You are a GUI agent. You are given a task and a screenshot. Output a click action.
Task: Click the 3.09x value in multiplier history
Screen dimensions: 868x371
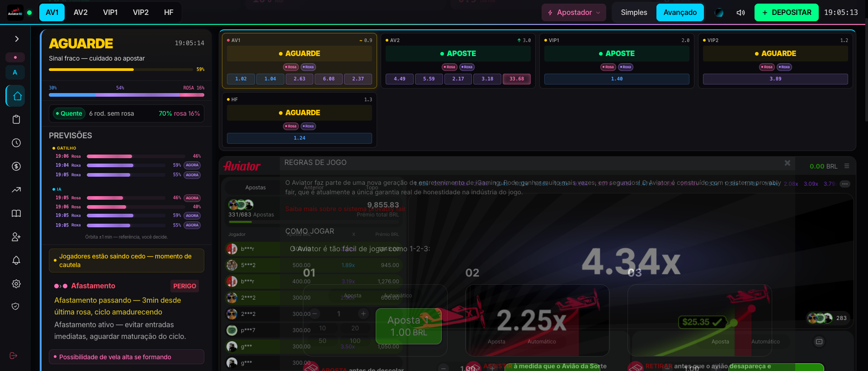[811, 184]
